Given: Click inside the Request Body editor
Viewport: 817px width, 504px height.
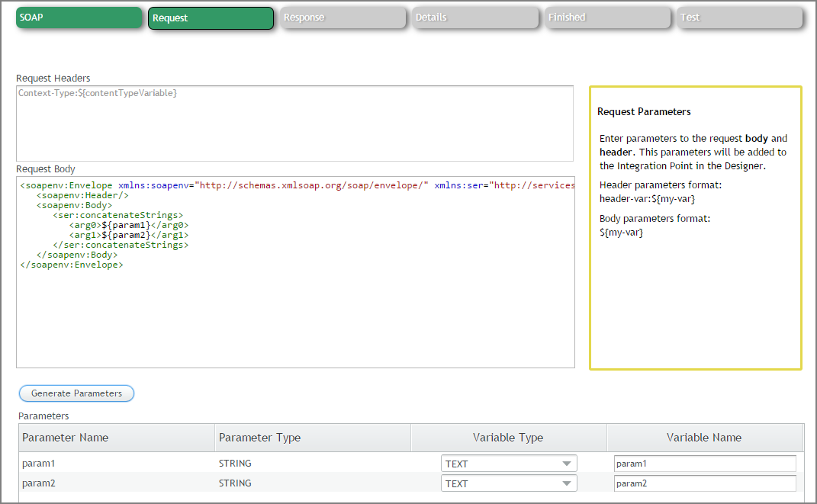Looking at the screenshot, I should (295, 272).
